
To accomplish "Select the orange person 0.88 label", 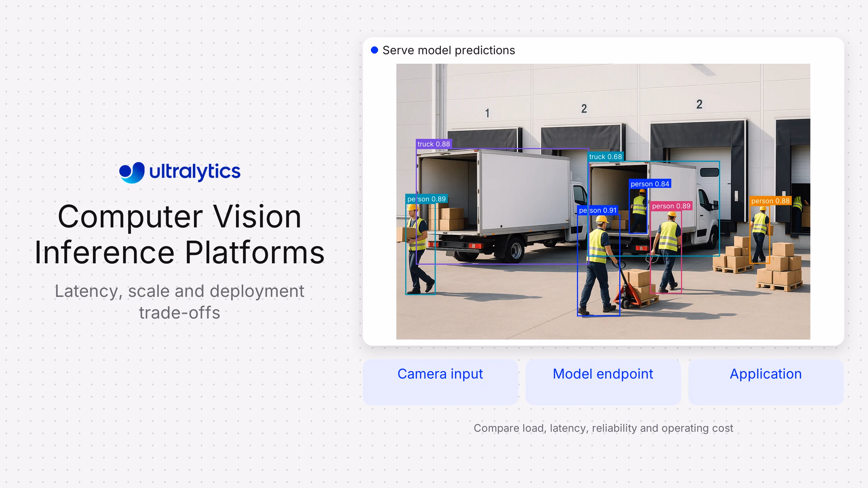I will point(770,201).
